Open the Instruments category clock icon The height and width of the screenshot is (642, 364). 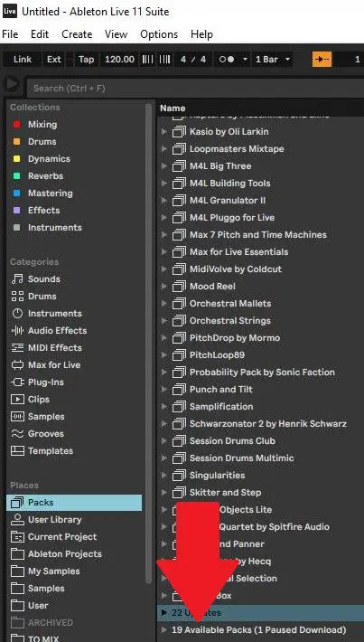click(47, 313)
